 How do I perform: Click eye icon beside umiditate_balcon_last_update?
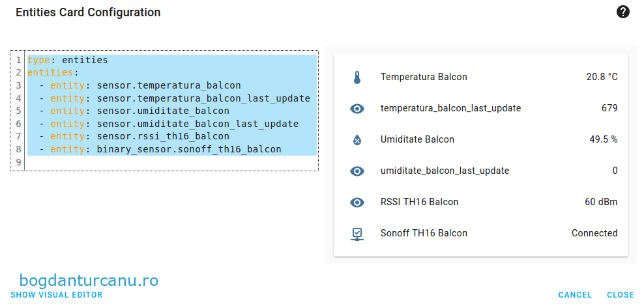click(x=357, y=171)
